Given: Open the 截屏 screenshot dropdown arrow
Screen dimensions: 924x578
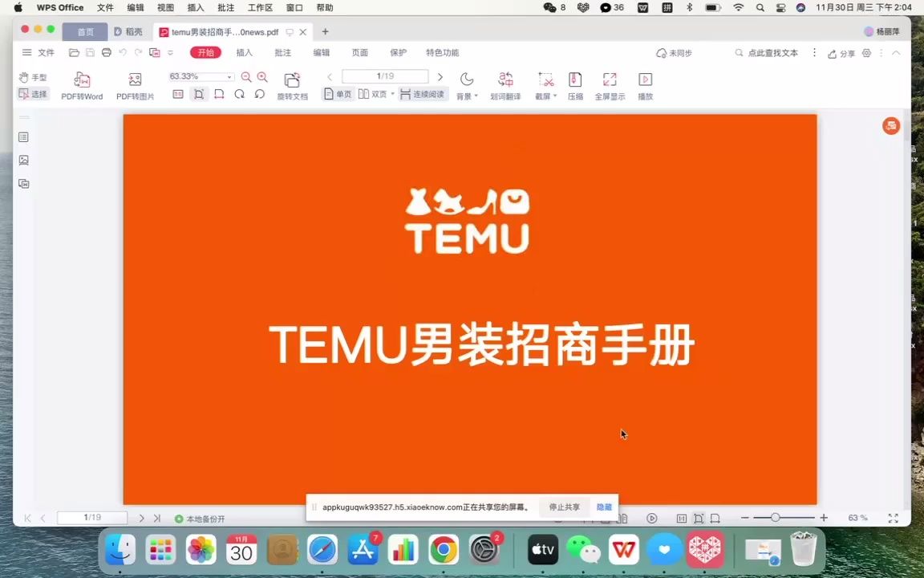Looking at the screenshot, I should pos(557,96).
